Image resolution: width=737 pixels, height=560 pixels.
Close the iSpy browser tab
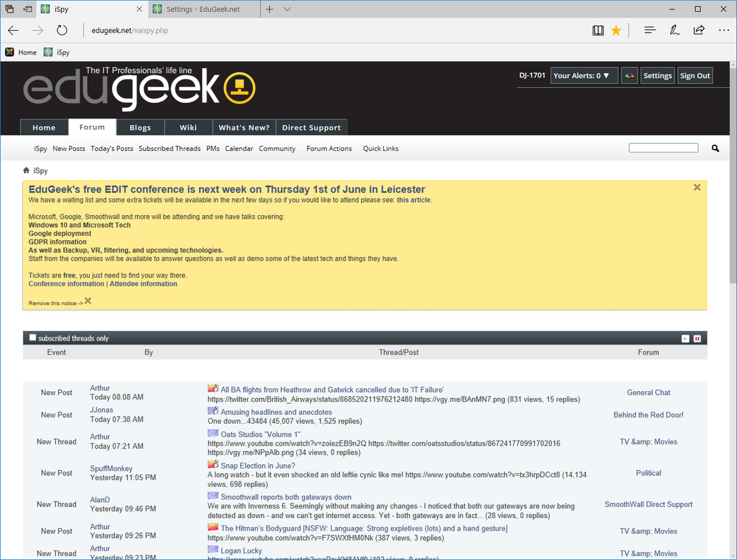point(139,9)
